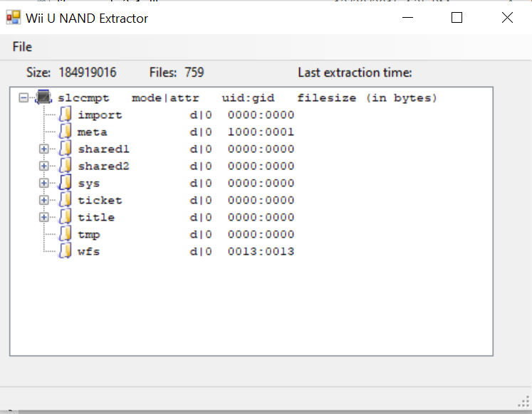Screen dimensions: 532x414
Task: Click the meta folder icon
Action: coord(65,132)
